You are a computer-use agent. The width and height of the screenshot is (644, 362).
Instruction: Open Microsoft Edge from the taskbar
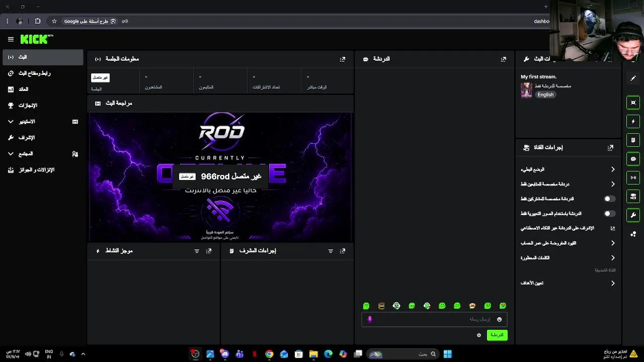coord(328,354)
